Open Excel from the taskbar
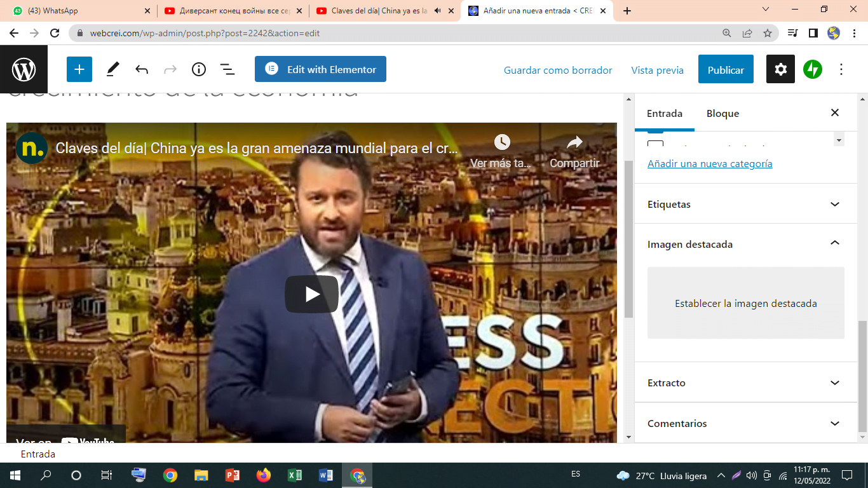 (x=294, y=475)
